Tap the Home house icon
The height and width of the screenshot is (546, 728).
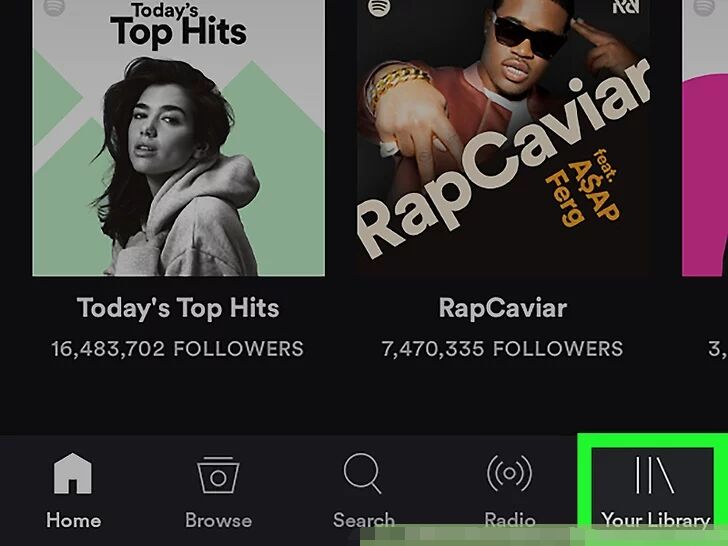[73, 474]
